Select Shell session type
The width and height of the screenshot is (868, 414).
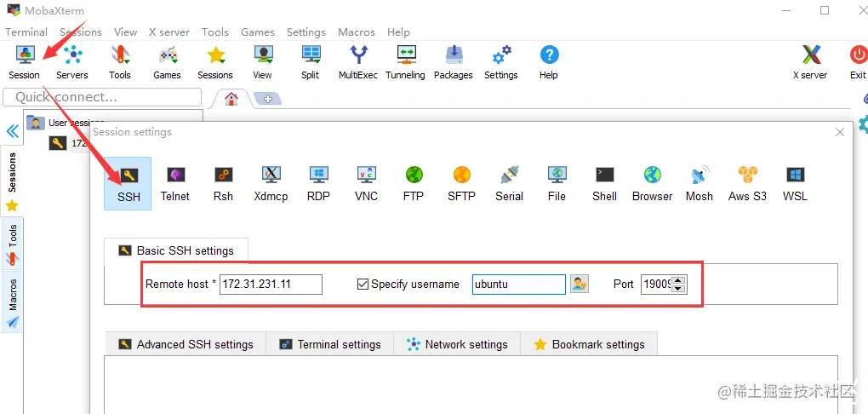tap(604, 184)
